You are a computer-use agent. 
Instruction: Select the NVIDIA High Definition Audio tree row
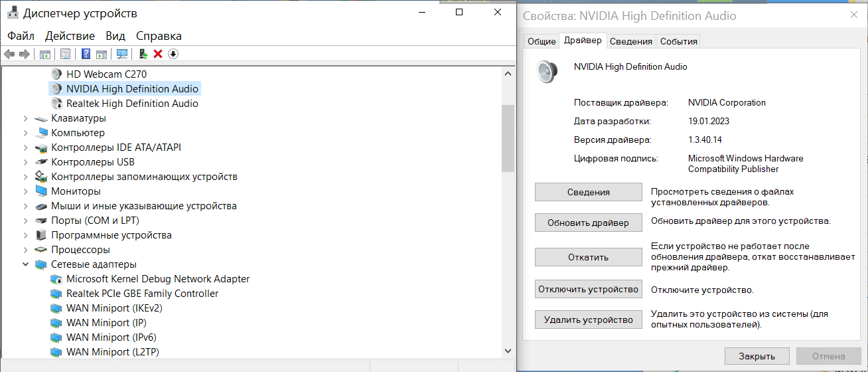pyautogui.click(x=125, y=89)
